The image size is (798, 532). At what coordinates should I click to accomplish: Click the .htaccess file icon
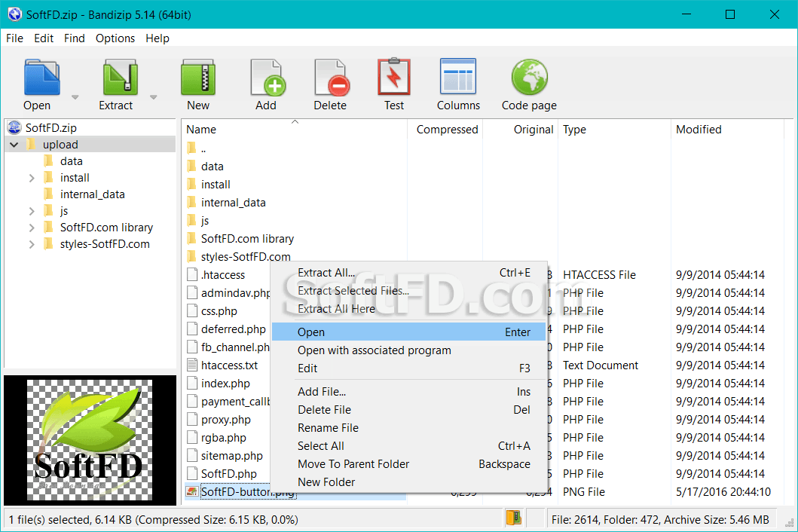point(192,274)
